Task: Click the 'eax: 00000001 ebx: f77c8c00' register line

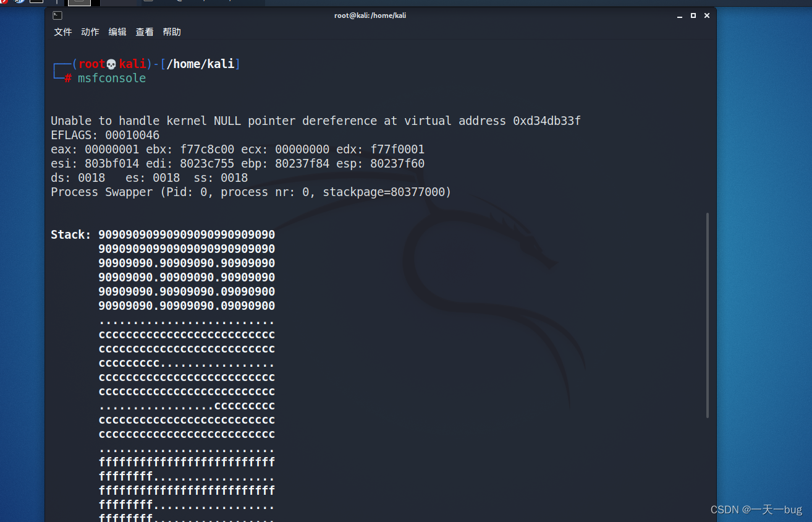Action: point(238,150)
